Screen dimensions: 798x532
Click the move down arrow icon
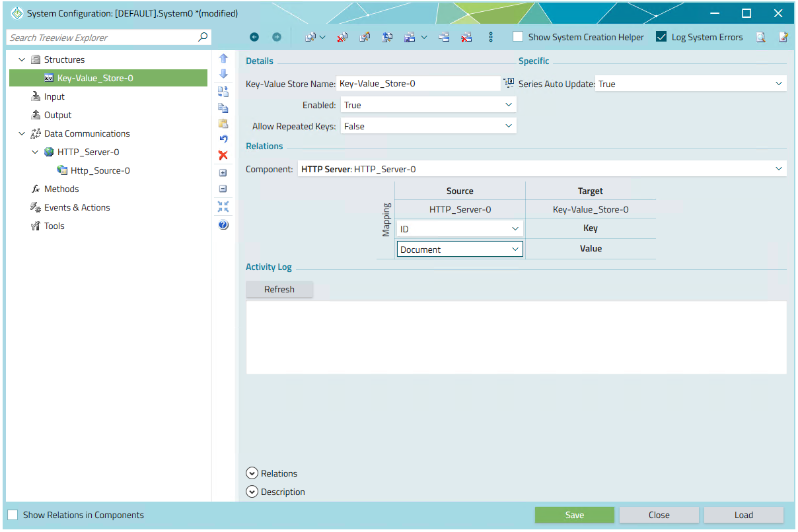223,74
